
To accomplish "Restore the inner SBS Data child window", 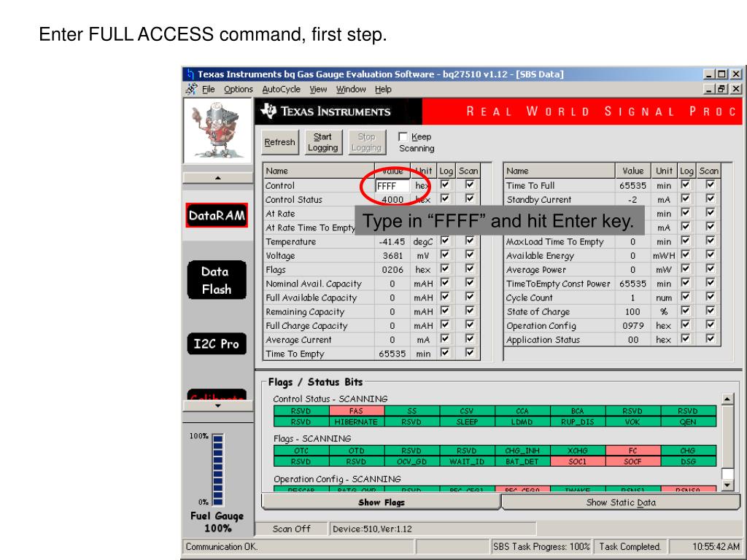I will click(721, 89).
